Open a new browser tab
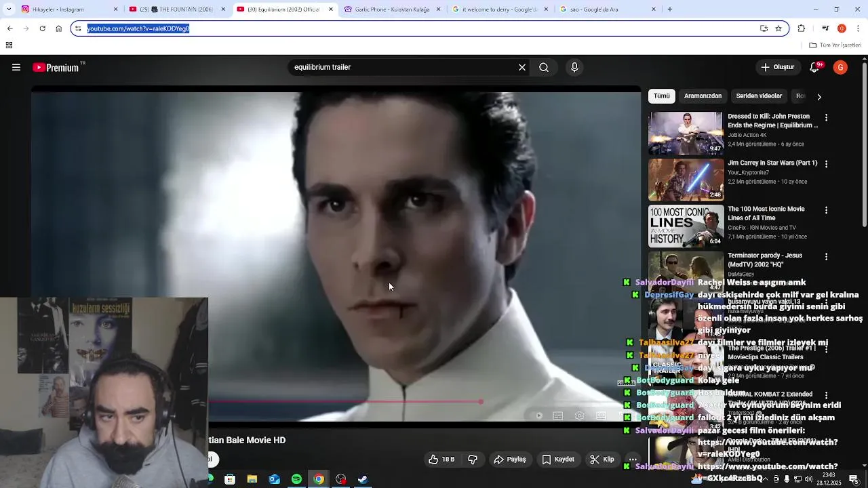 click(670, 9)
